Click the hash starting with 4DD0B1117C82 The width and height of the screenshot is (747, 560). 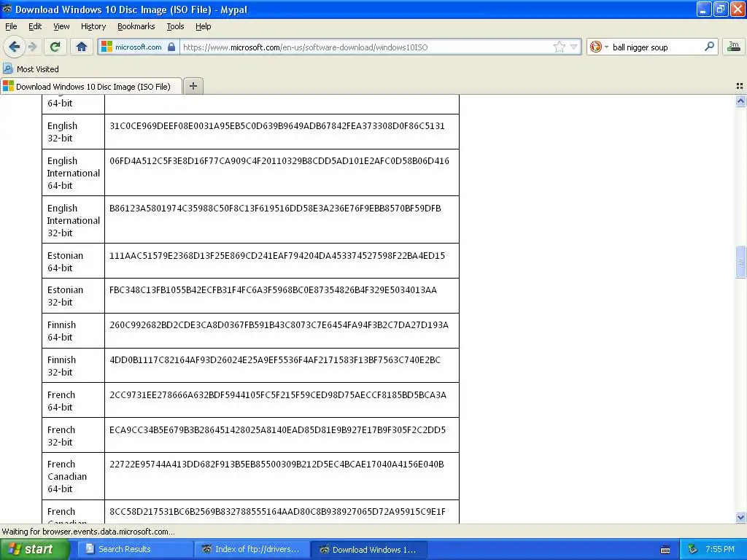[x=275, y=360]
